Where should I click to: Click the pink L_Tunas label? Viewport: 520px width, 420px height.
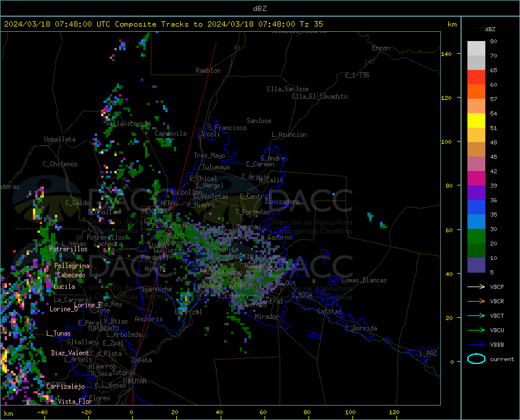pos(58,333)
